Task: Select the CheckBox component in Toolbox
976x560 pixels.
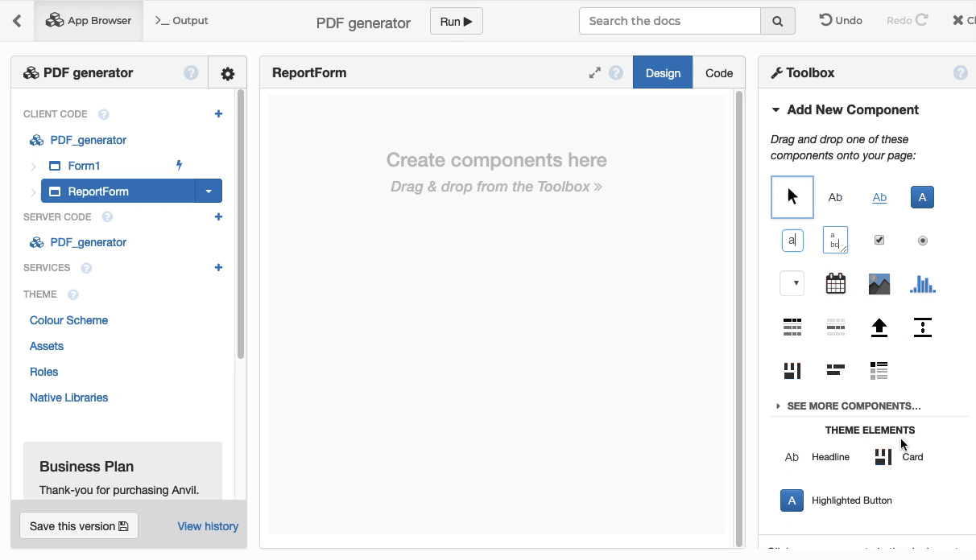Action: point(879,240)
